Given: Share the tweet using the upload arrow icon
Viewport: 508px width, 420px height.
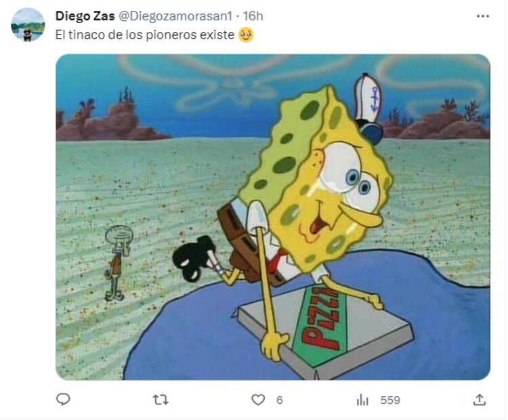Looking at the screenshot, I should click(x=479, y=400).
